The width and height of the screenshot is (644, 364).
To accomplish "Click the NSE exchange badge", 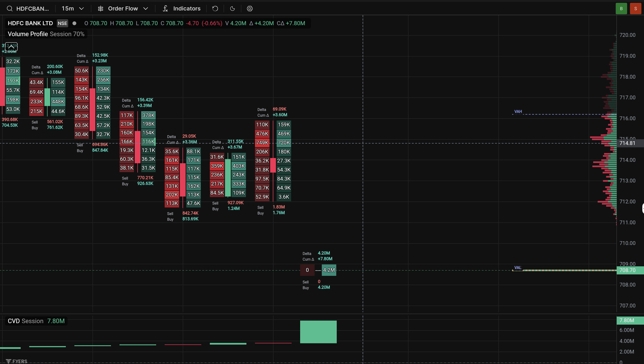I will [62, 23].
